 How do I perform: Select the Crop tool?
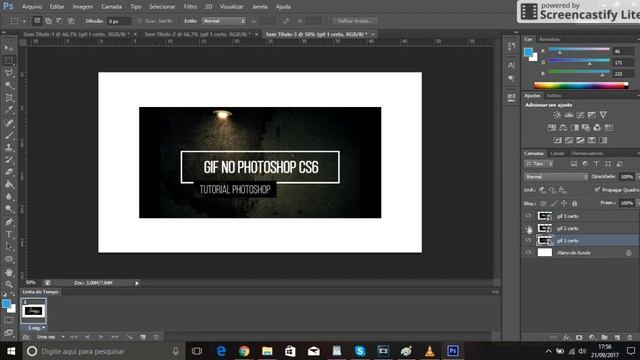(9, 98)
